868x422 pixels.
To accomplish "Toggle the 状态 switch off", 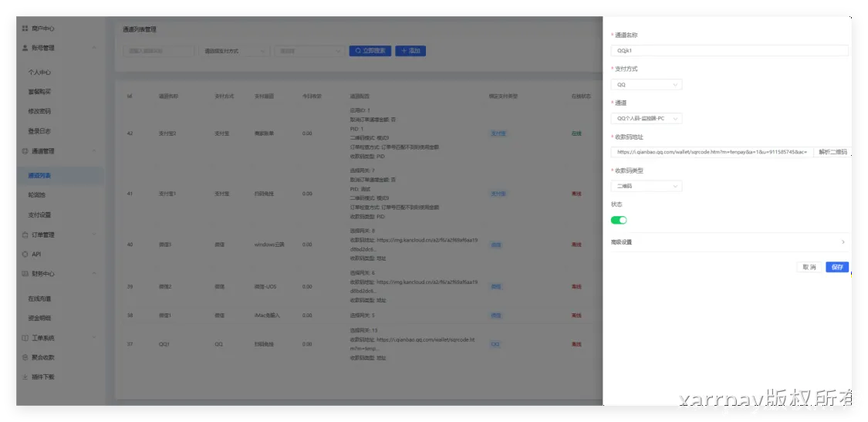I will click(619, 220).
